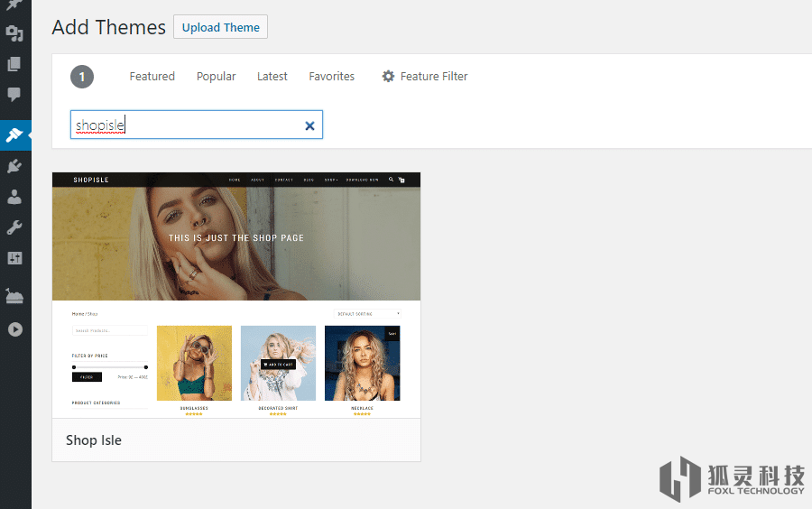Click the collapse menu play icon

pos(14,329)
